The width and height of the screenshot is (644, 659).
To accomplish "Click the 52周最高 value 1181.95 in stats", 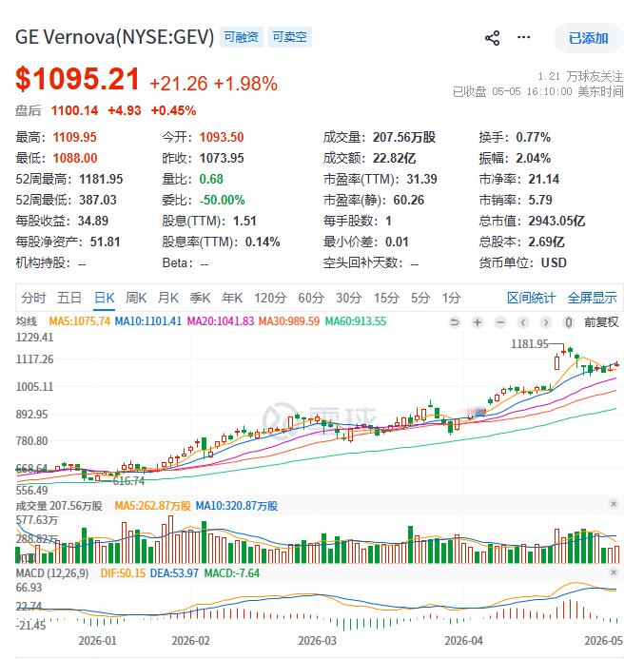I will (101, 180).
